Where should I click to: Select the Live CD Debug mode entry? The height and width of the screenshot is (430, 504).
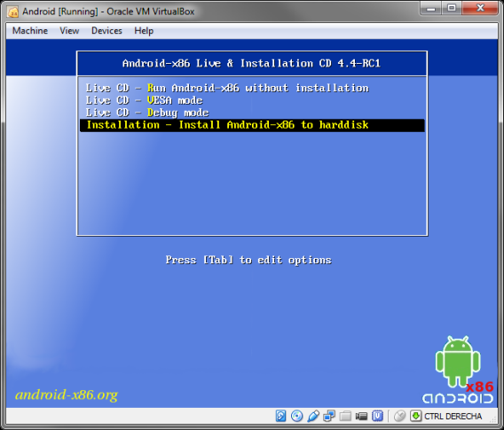(147, 113)
